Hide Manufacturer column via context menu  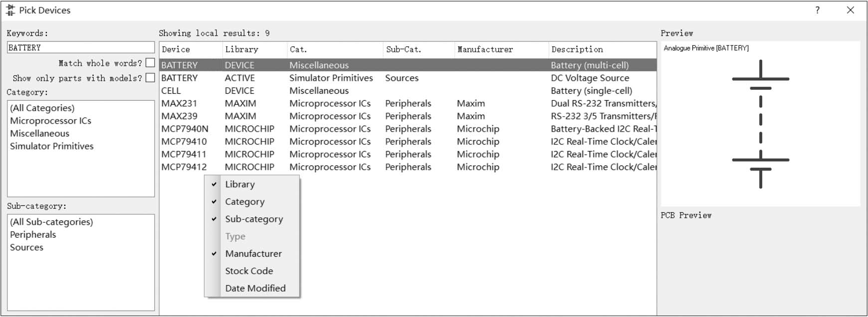click(x=253, y=254)
